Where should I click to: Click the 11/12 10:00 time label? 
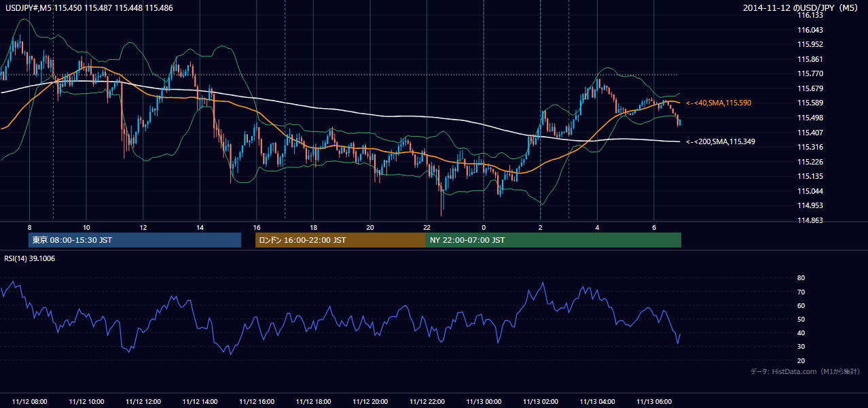(86, 402)
